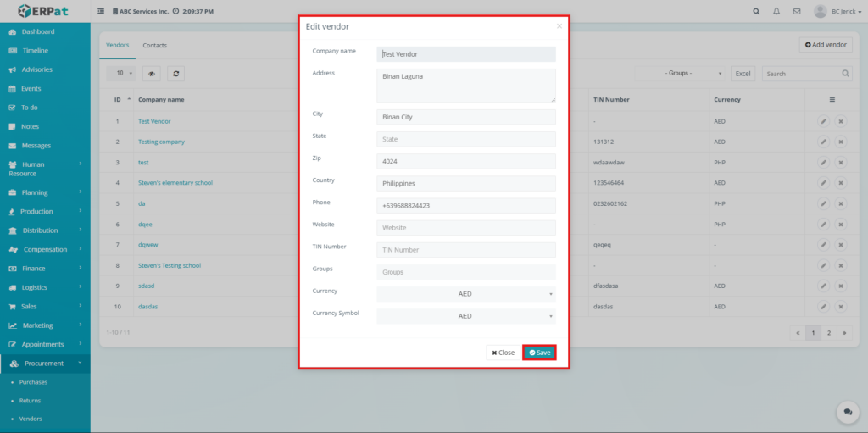868x433 pixels.
Task: Click the previous page arrow
Action: (798, 333)
